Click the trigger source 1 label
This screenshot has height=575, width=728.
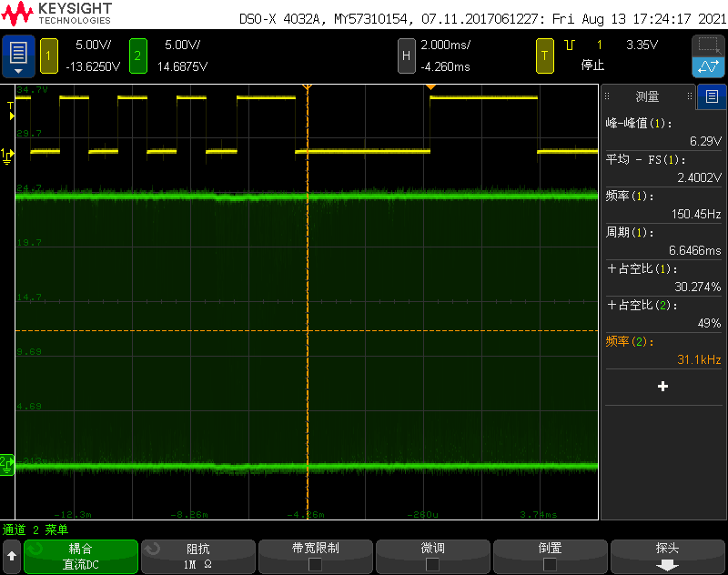[600, 45]
